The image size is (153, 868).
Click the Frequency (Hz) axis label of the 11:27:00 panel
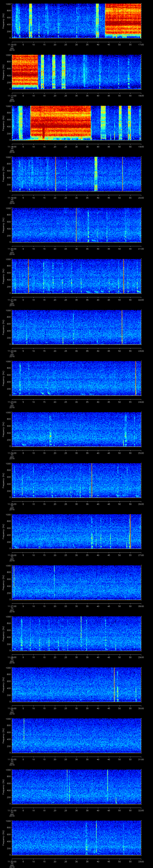point(3,582)
